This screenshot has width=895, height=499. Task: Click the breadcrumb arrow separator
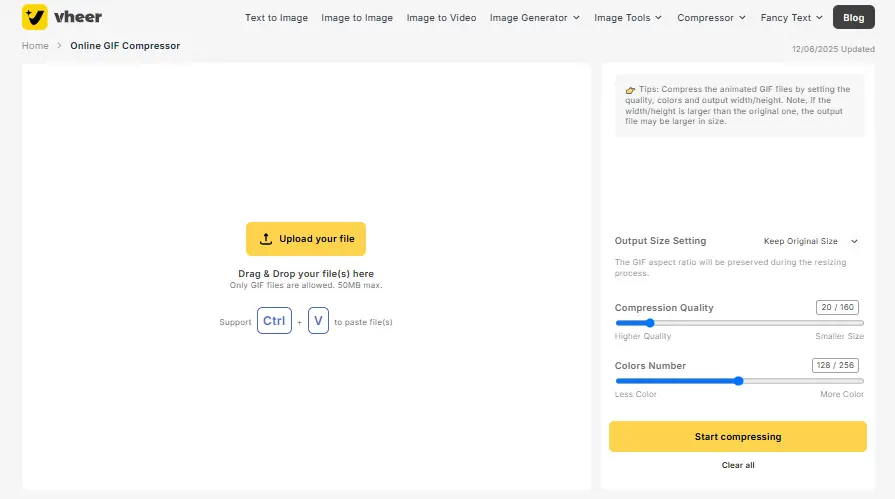click(x=59, y=46)
